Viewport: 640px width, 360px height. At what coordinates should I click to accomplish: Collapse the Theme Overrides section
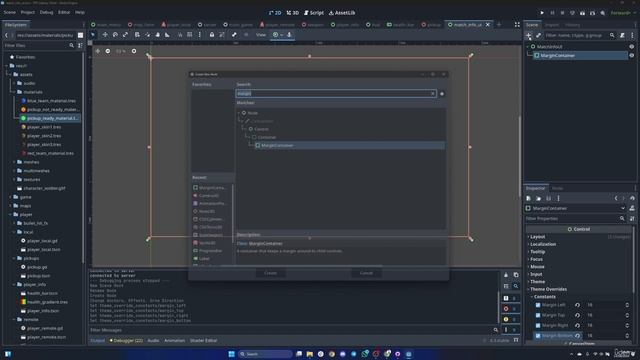point(548,289)
